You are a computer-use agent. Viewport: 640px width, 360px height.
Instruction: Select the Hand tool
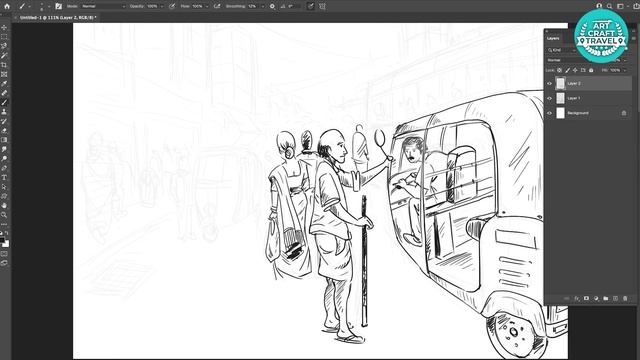pyautogui.click(x=4, y=206)
